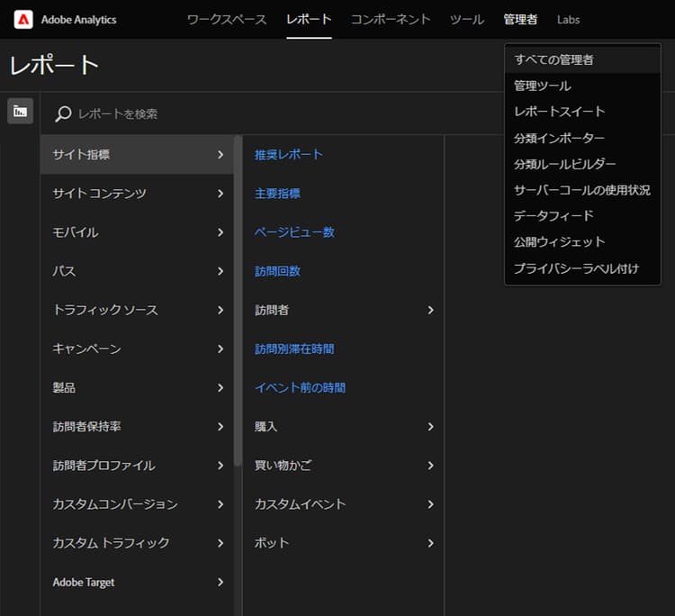
Task: Expand the 製品 category chevron
Action: pyautogui.click(x=220, y=387)
